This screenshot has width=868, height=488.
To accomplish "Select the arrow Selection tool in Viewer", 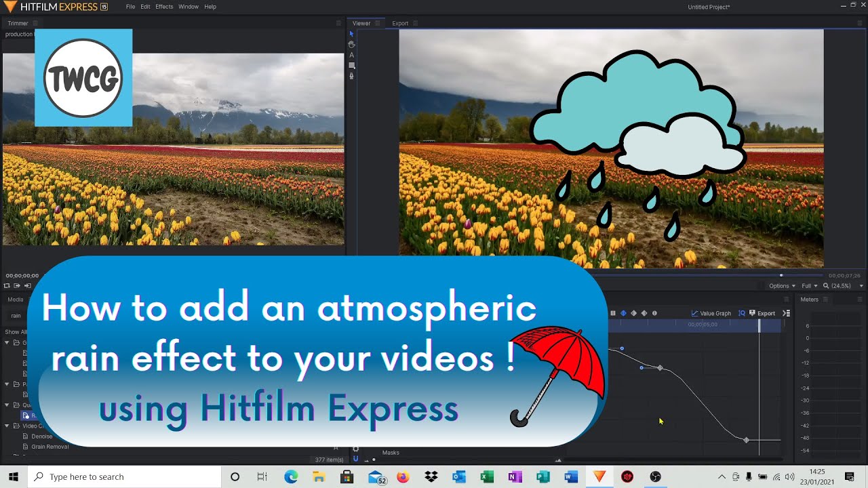I will 351,34.
